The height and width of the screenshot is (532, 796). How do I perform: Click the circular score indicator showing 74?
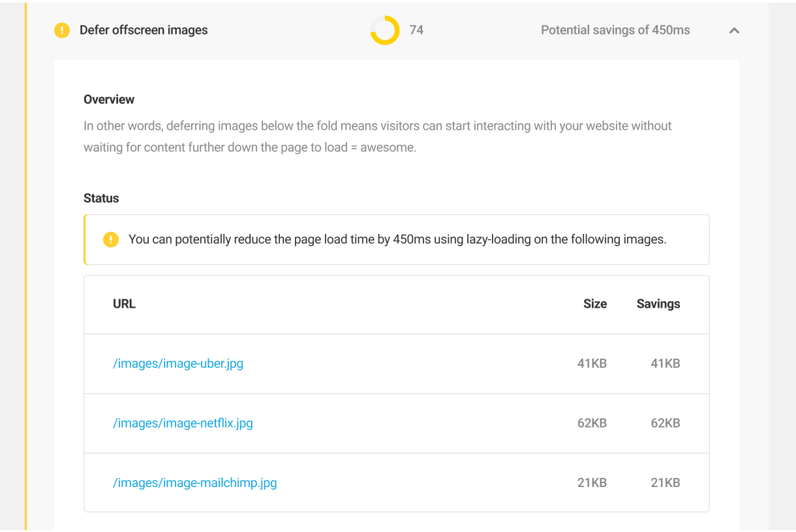tap(385, 30)
